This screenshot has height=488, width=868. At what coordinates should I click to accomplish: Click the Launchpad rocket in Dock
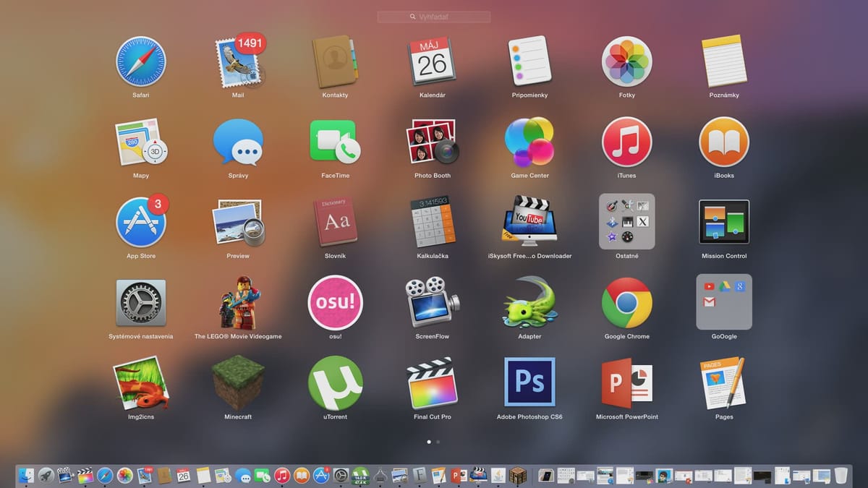pos(46,475)
